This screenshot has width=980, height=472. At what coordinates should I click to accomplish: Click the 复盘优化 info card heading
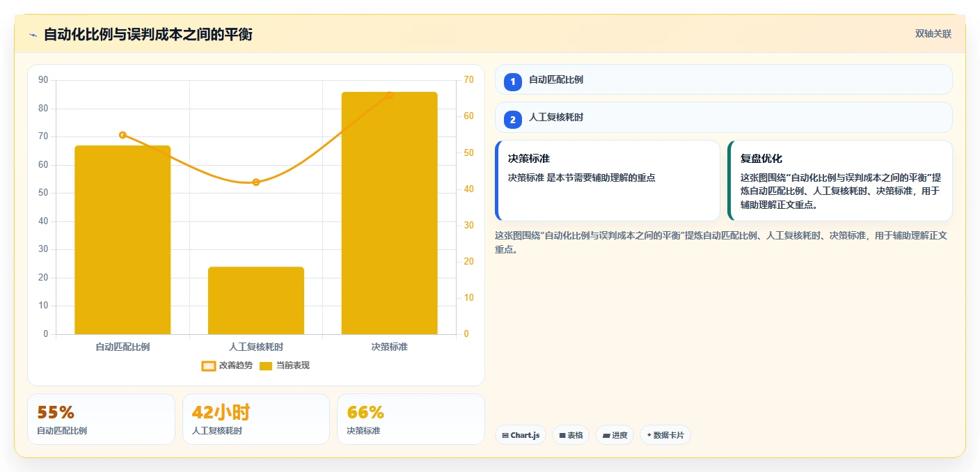[x=761, y=159]
